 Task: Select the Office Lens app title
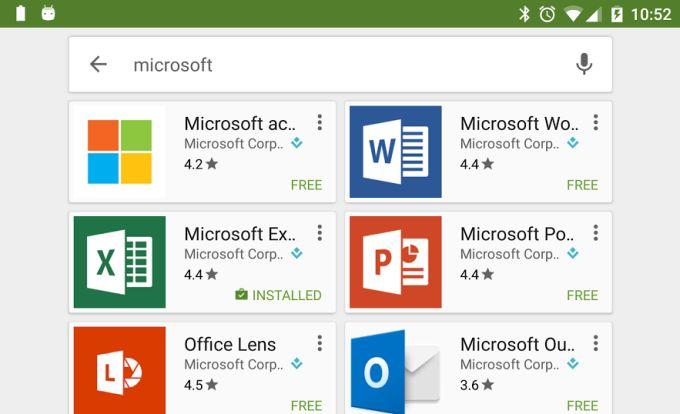[x=230, y=344]
